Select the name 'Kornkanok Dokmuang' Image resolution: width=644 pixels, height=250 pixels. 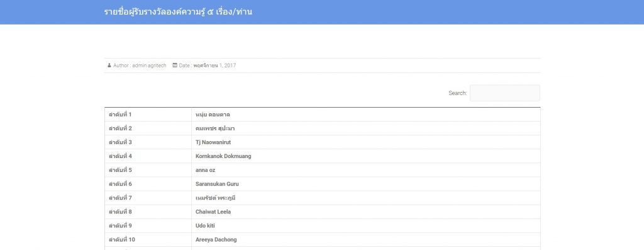tap(223, 156)
